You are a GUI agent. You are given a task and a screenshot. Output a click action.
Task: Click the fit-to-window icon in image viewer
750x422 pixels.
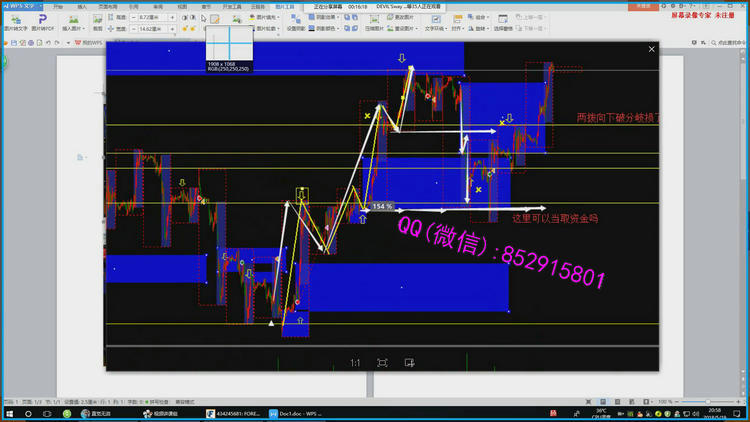pyautogui.click(x=382, y=362)
